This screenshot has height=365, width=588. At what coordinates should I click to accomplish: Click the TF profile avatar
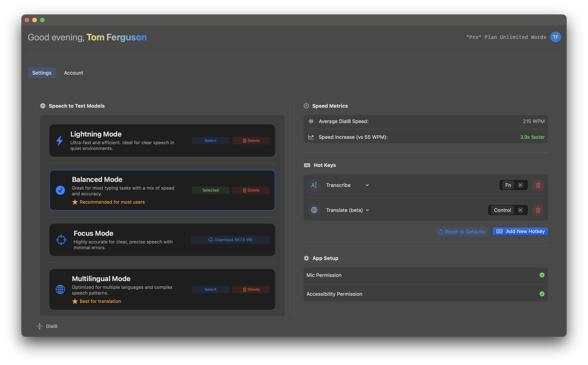pyautogui.click(x=556, y=37)
